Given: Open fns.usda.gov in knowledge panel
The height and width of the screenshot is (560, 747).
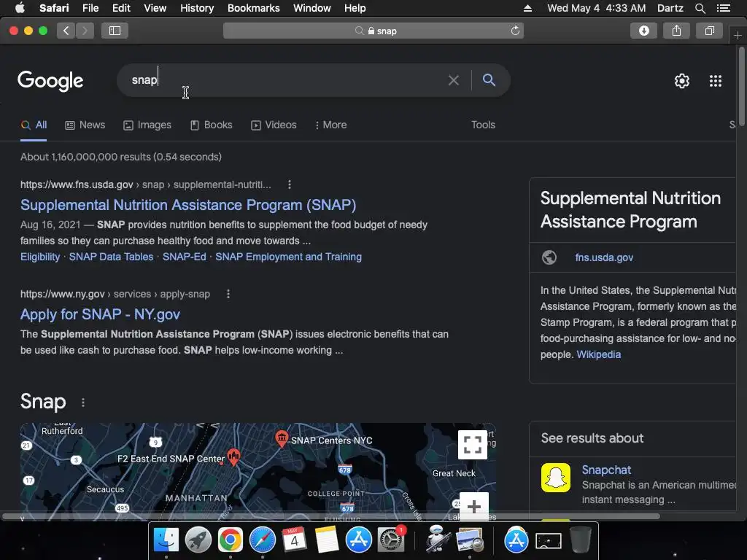Looking at the screenshot, I should point(603,257).
